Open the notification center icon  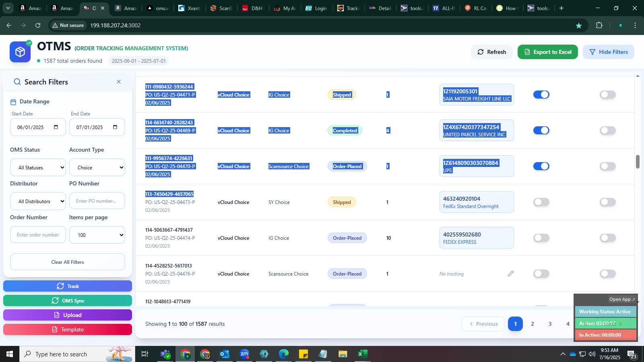(632, 354)
